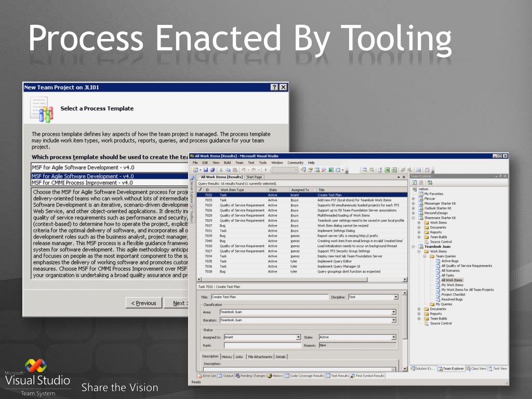Collapse the Shareware Starter Kit node

coord(413,218)
